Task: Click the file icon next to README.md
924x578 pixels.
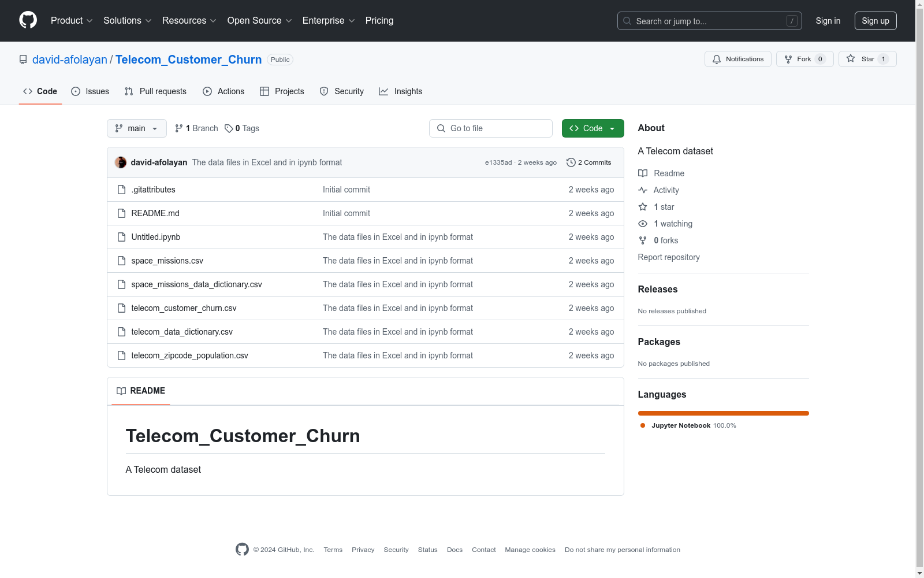Action: [121, 213]
